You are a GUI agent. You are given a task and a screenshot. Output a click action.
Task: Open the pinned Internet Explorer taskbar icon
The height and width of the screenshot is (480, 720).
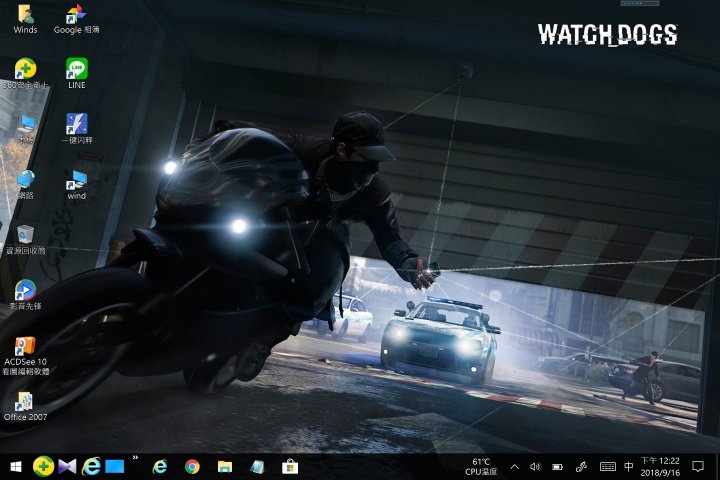[x=160, y=467]
